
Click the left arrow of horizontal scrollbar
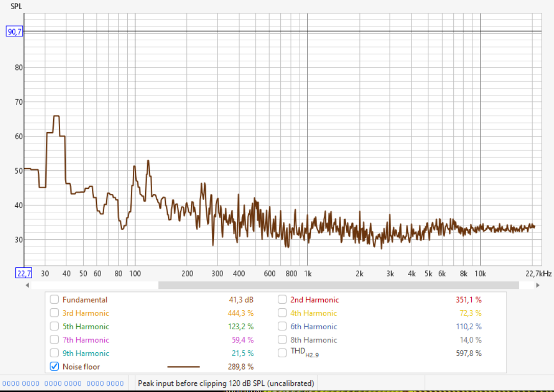(x=27, y=285)
